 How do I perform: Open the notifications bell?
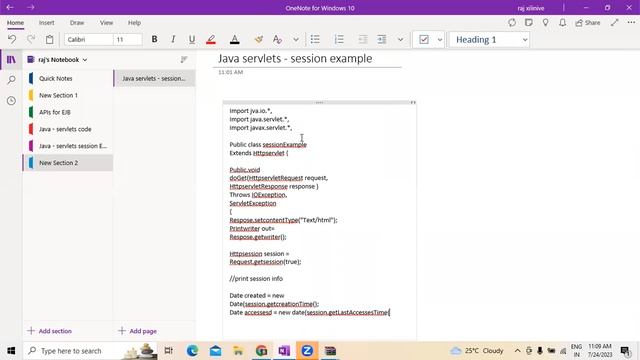(x=562, y=23)
